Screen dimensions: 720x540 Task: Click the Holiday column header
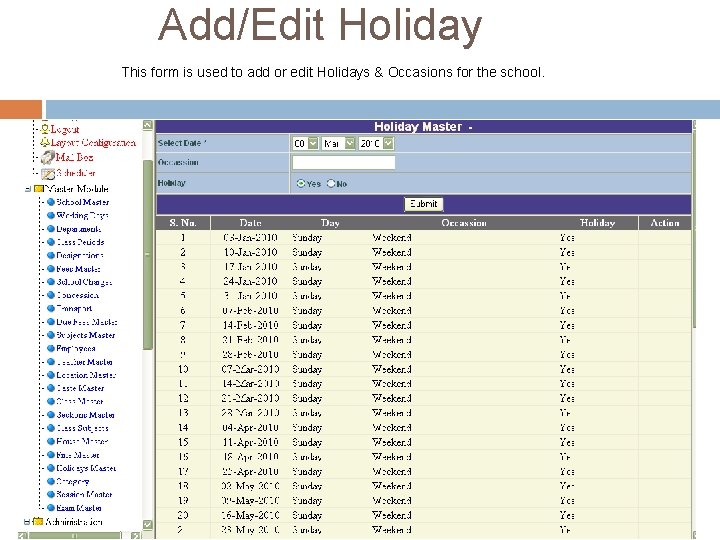[x=597, y=223]
